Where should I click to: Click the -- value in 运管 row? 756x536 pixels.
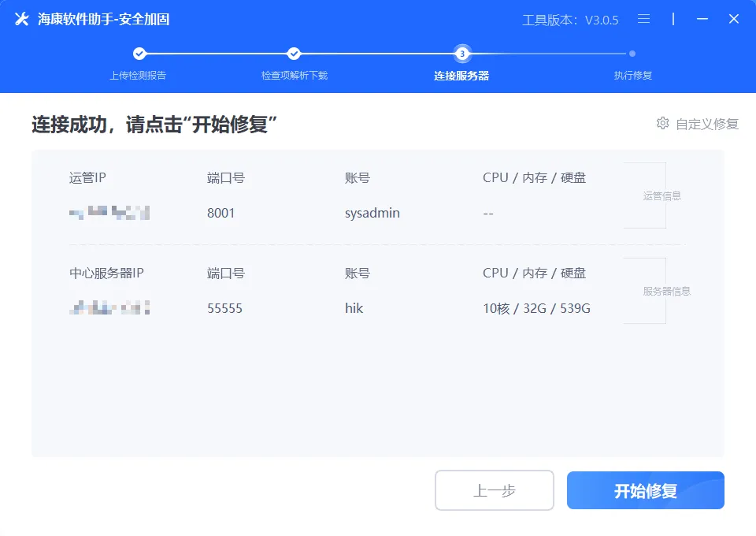coord(488,214)
